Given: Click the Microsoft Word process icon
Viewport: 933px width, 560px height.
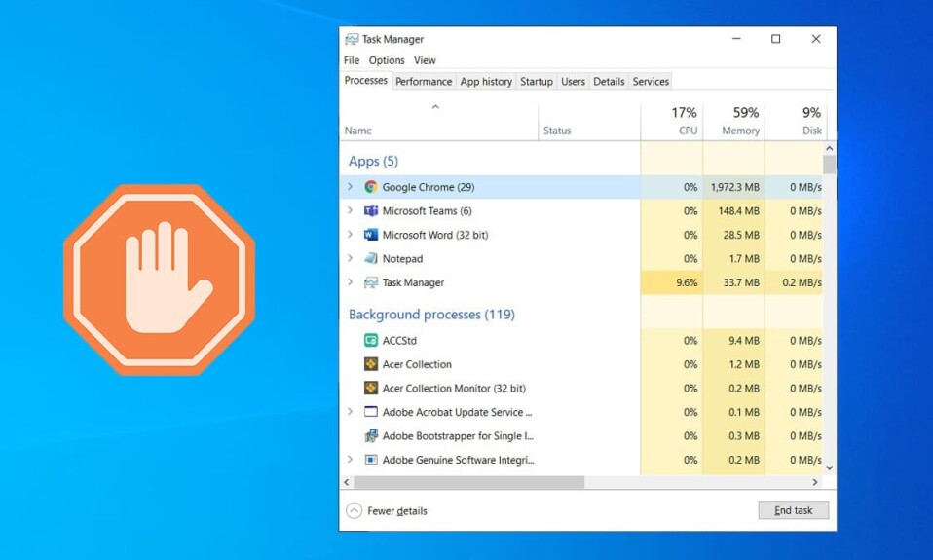Looking at the screenshot, I should point(371,235).
